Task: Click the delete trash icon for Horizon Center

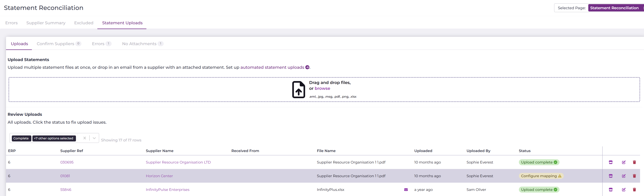Action: pyautogui.click(x=634, y=176)
